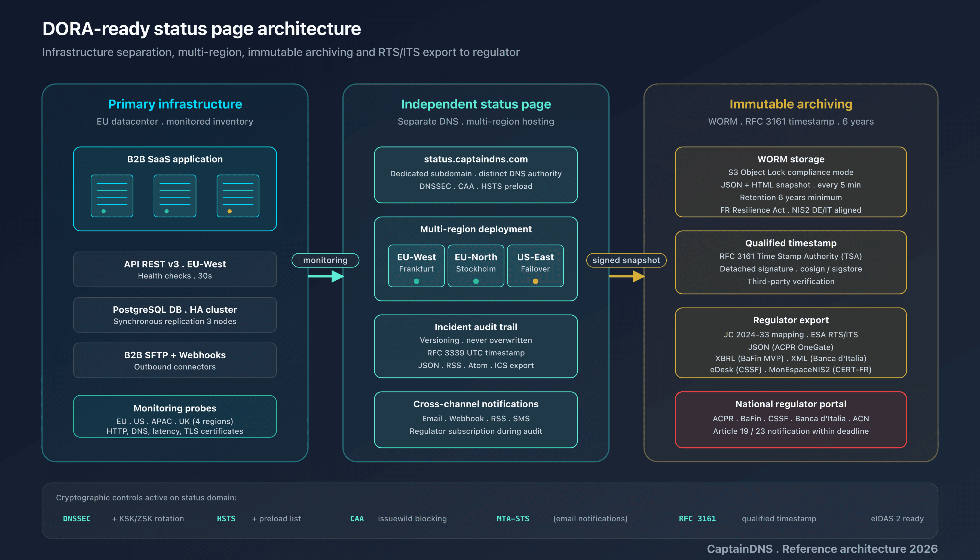Click 'DNSSEC . CAA . HSTS preload' line
Screen dimensions: 980x560
[476, 186]
